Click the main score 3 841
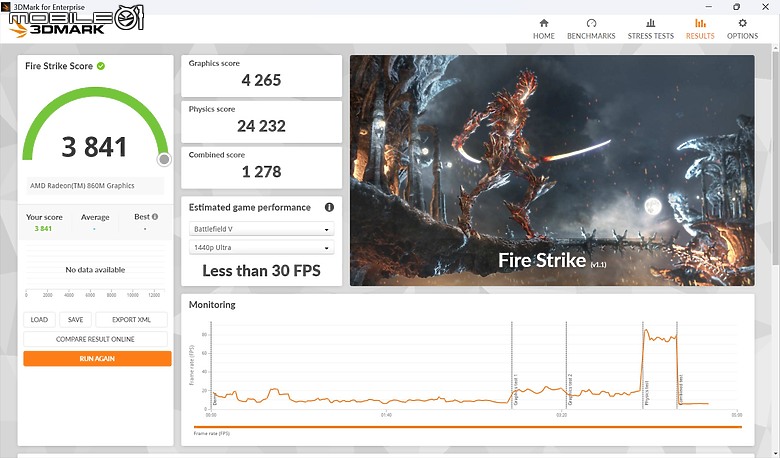 [x=94, y=147]
